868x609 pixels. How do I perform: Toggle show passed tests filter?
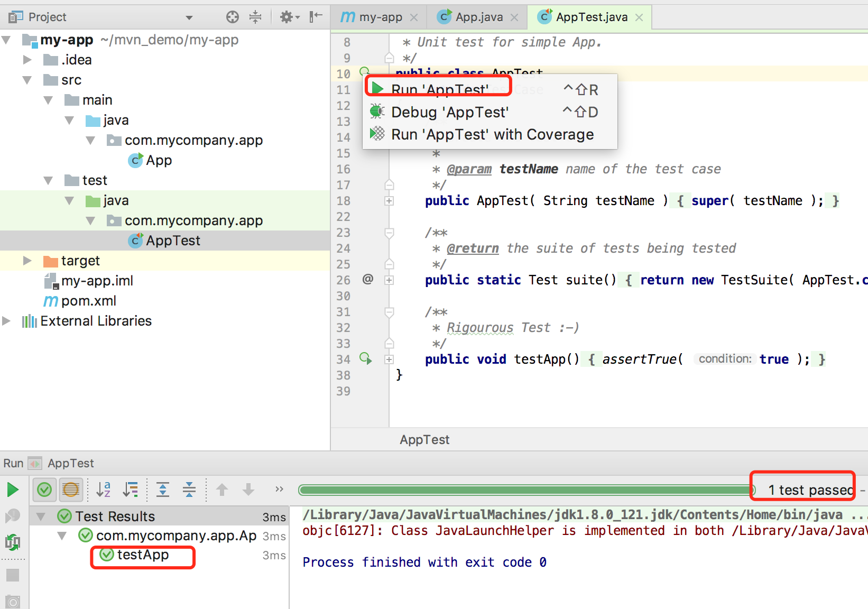pos(45,490)
